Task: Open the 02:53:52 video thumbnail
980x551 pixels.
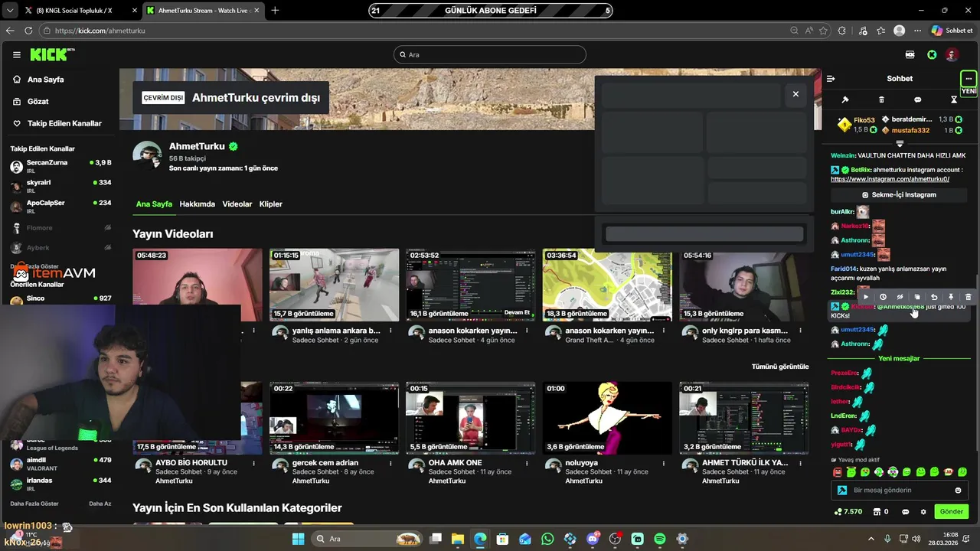Action: pos(471,285)
